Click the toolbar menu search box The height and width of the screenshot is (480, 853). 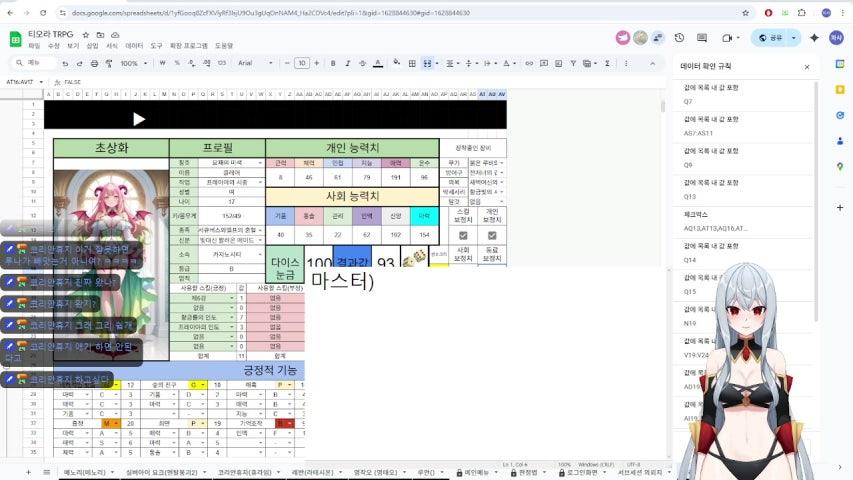click(x=34, y=63)
